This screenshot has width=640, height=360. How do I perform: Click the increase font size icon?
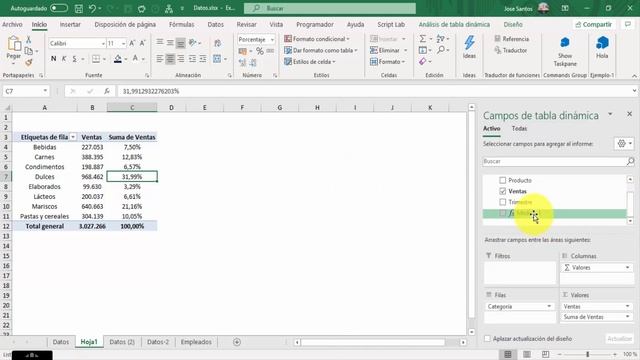tap(132, 43)
